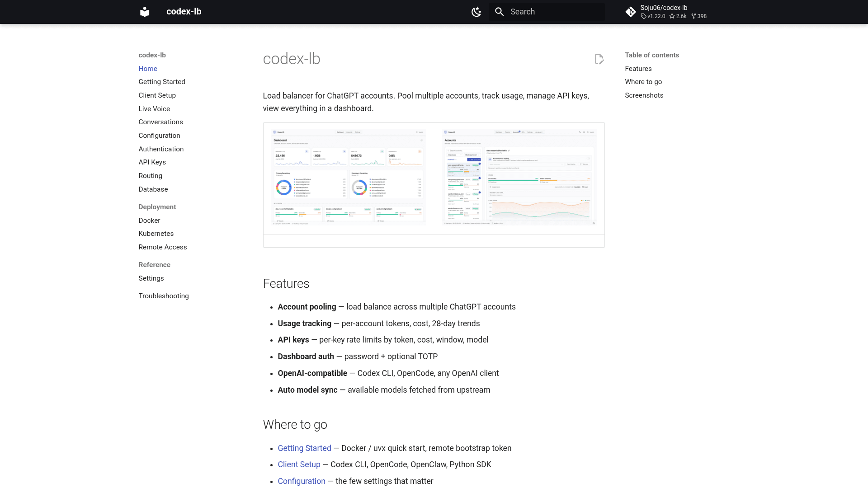Open the Troubleshooting page

click(164, 296)
